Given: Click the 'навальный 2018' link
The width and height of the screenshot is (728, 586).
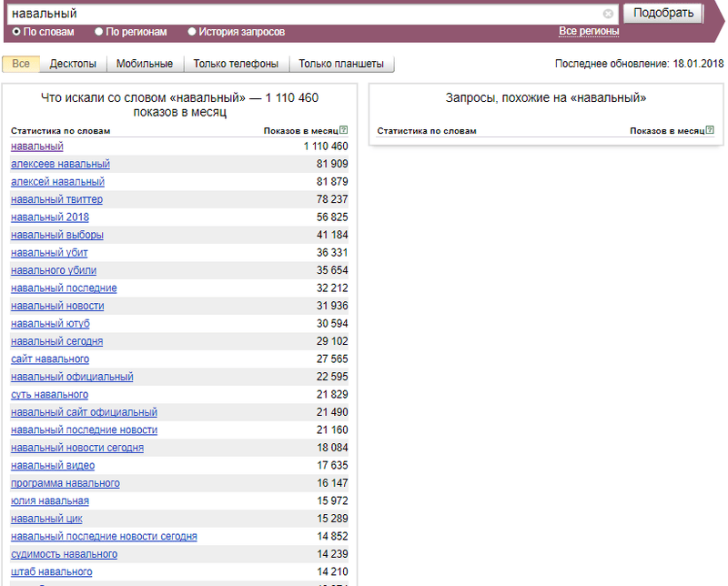Looking at the screenshot, I should [50, 217].
